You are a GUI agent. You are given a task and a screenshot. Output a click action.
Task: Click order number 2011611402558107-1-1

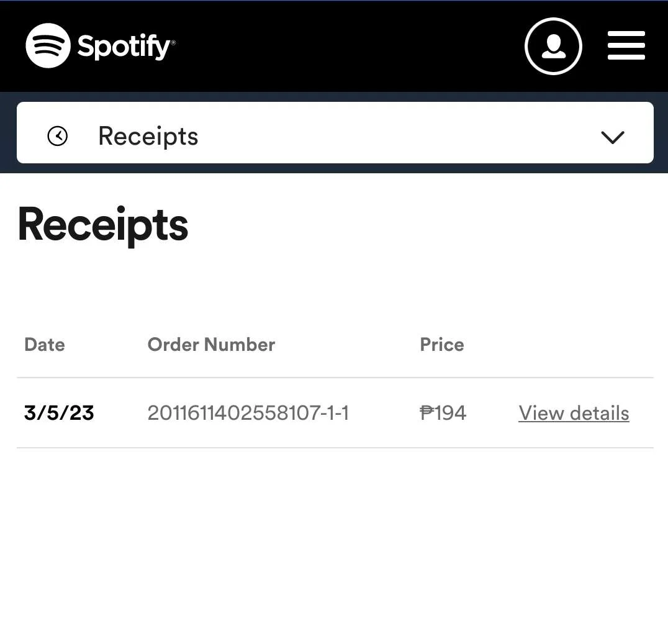tap(248, 413)
